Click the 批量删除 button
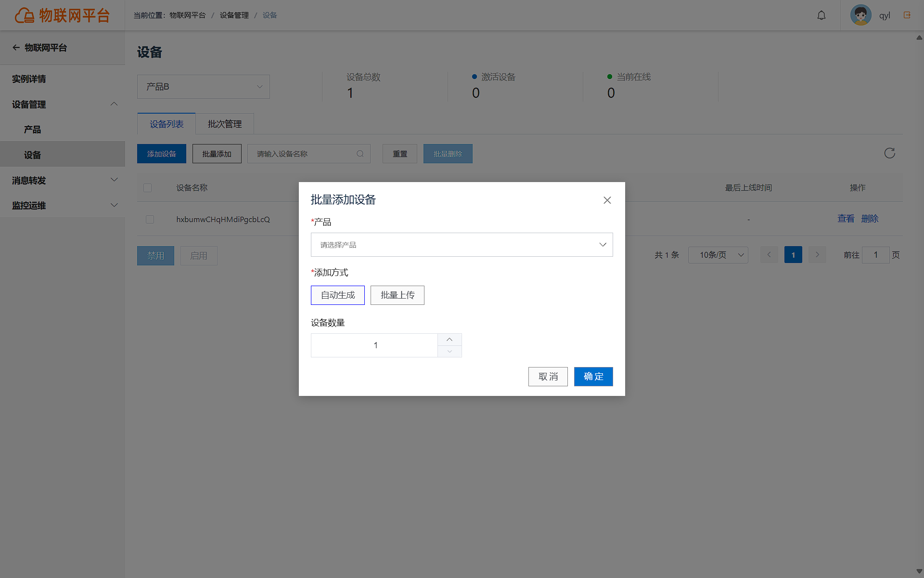 [448, 154]
